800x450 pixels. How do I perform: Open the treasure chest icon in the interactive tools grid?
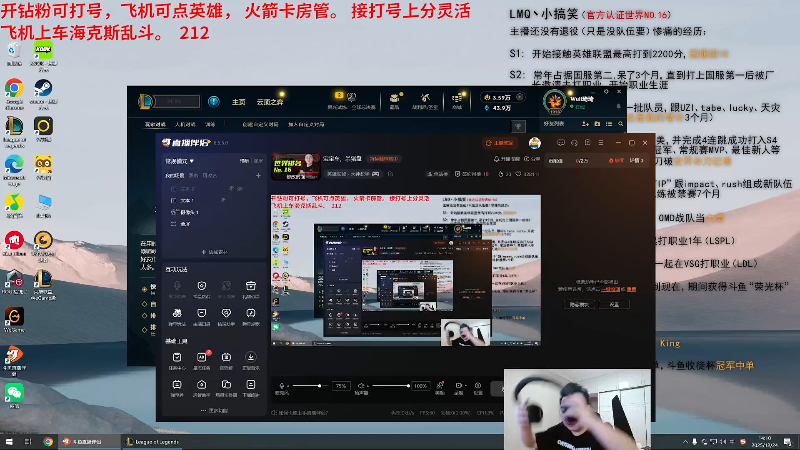click(x=251, y=286)
